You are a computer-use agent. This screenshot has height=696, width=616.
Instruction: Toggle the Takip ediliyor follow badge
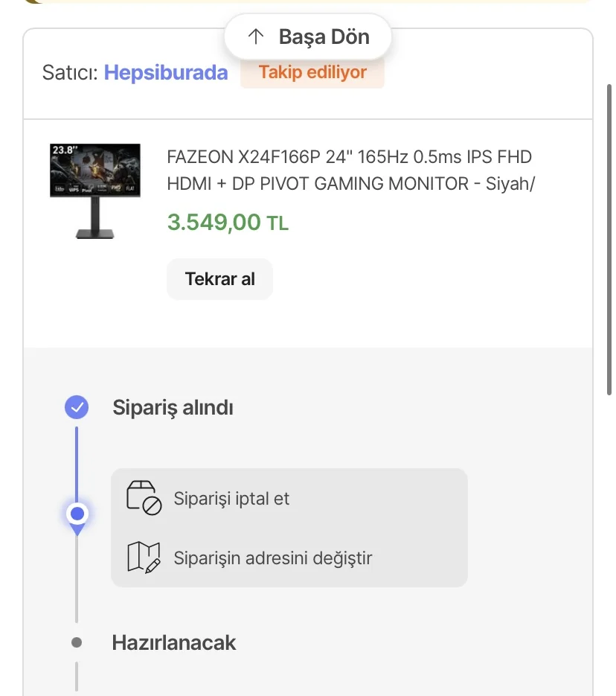(x=312, y=73)
